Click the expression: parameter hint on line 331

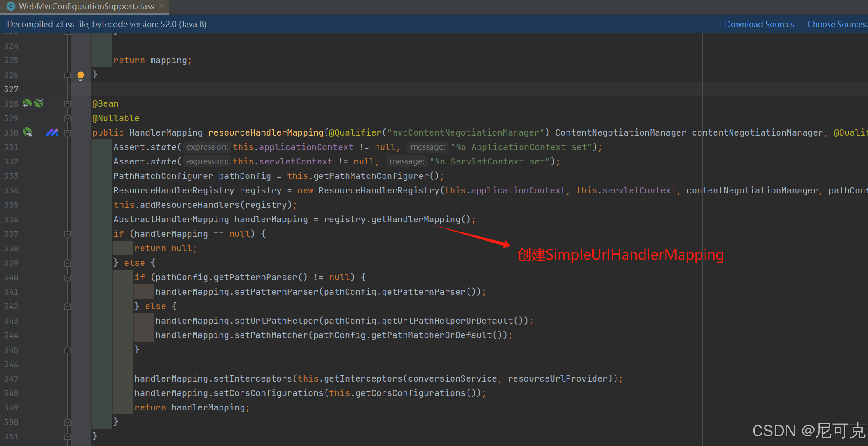tap(207, 147)
